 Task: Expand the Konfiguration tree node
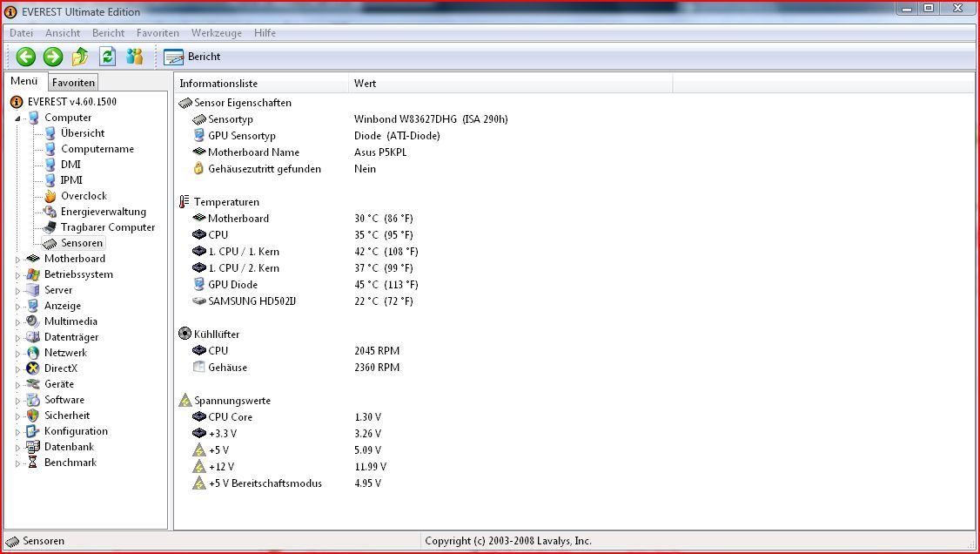[17, 432]
